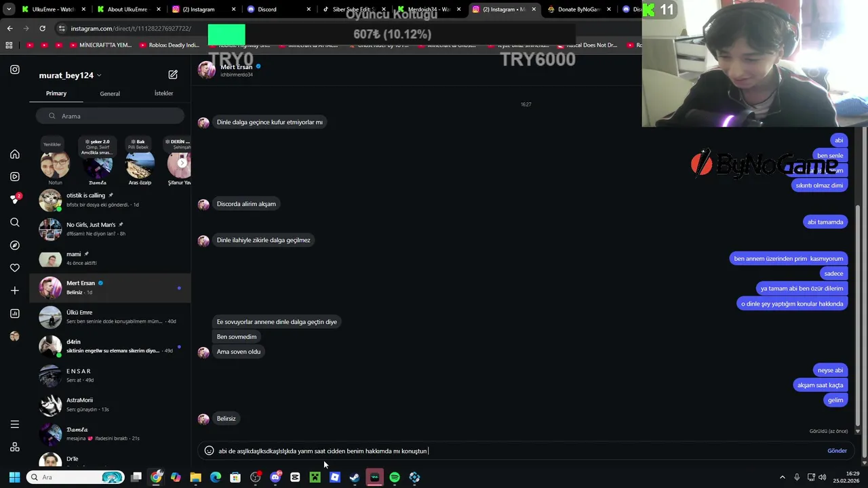The width and height of the screenshot is (868, 488).
Task: Open the Meta apps grid icon
Action: pos(15,447)
